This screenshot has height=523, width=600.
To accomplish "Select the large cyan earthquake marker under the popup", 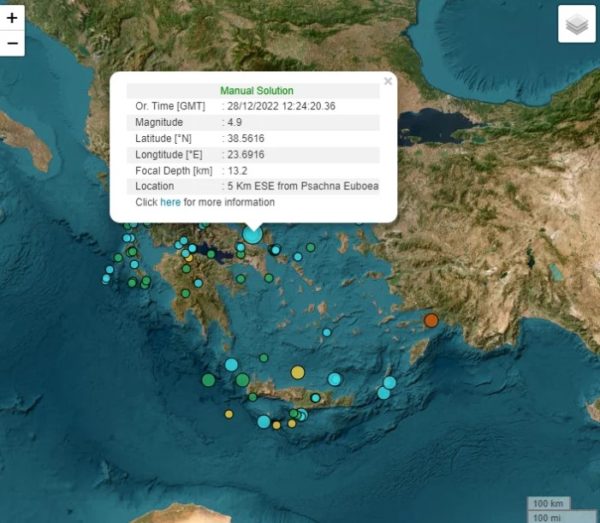I will coord(253,234).
